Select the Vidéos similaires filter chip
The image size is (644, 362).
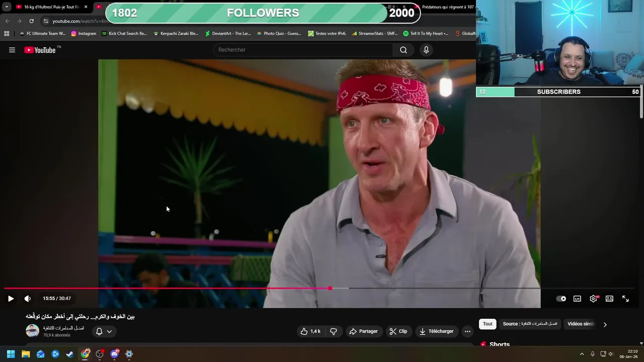581,324
